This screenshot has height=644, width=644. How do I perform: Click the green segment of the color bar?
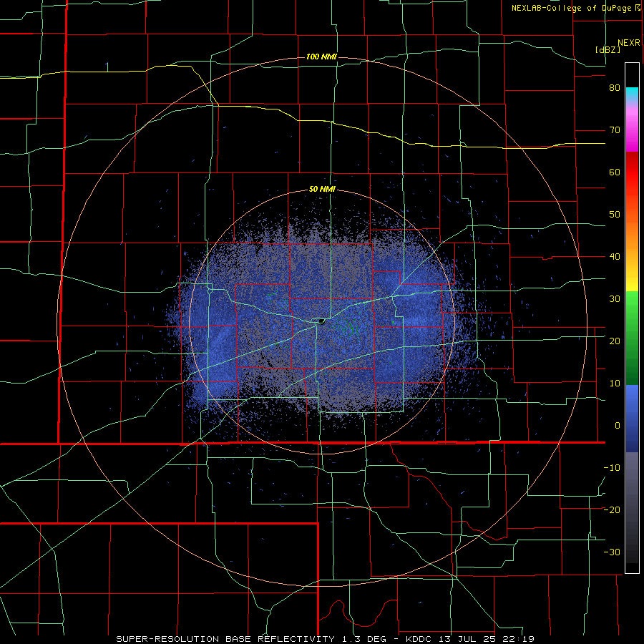632,338
